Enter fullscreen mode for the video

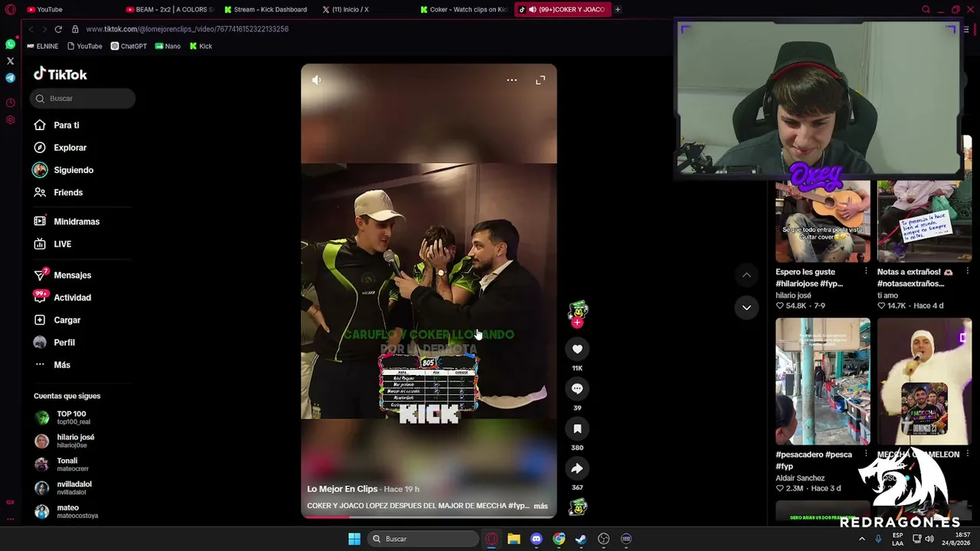[x=541, y=80]
